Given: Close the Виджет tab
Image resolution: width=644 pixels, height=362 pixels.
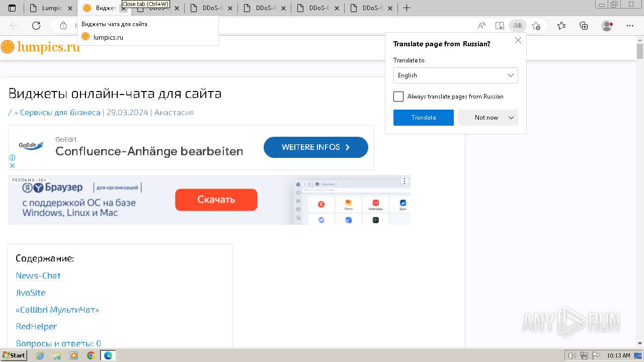Looking at the screenshot, I should [x=124, y=9].
